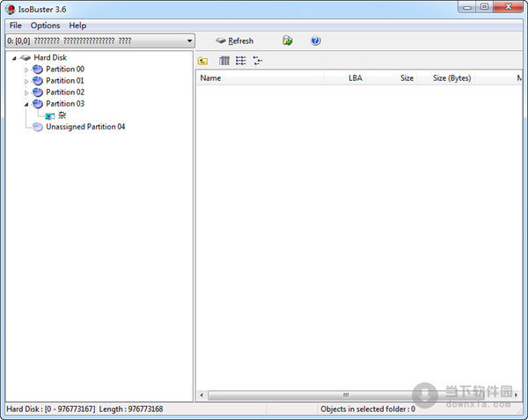This screenshot has height=420, width=528.
Task: Select Partition 00 in the tree
Action: click(65, 69)
